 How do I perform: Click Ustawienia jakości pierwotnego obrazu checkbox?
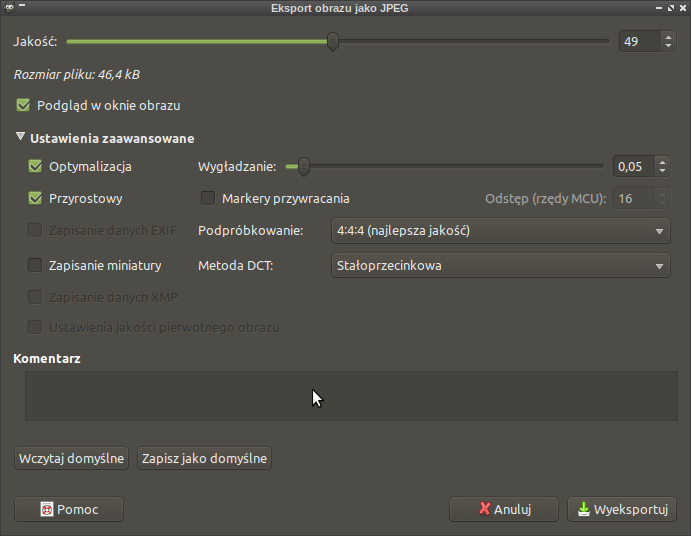[35, 328]
